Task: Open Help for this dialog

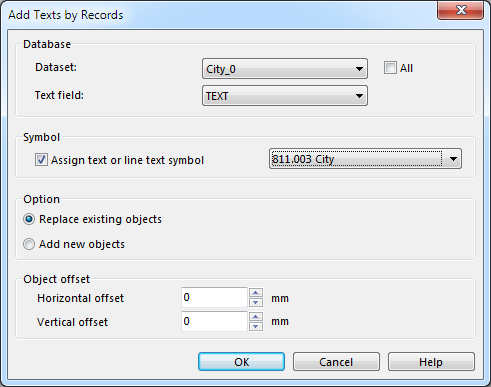Action: pos(431,362)
